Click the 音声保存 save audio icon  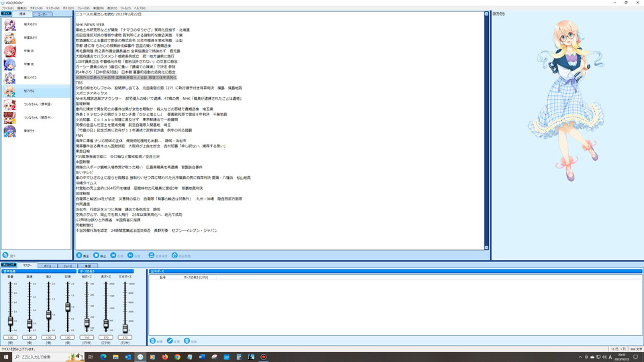[x=151, y=255]
